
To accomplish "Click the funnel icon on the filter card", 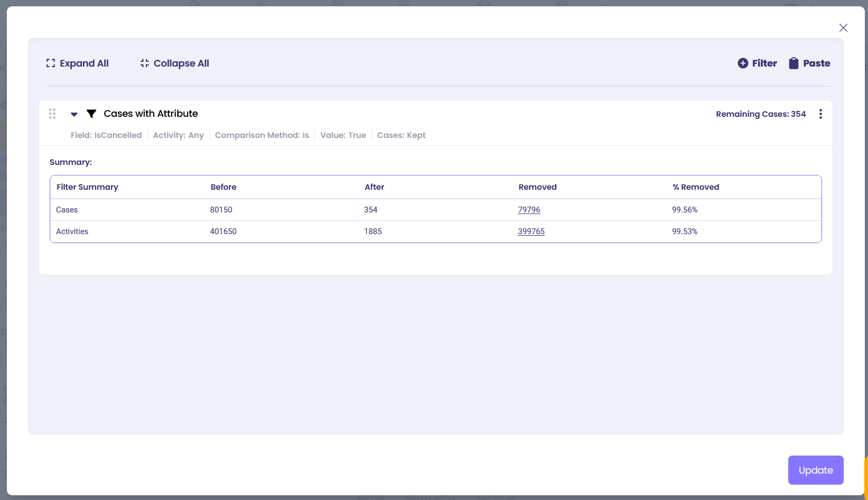I will [x=91, y=114].
